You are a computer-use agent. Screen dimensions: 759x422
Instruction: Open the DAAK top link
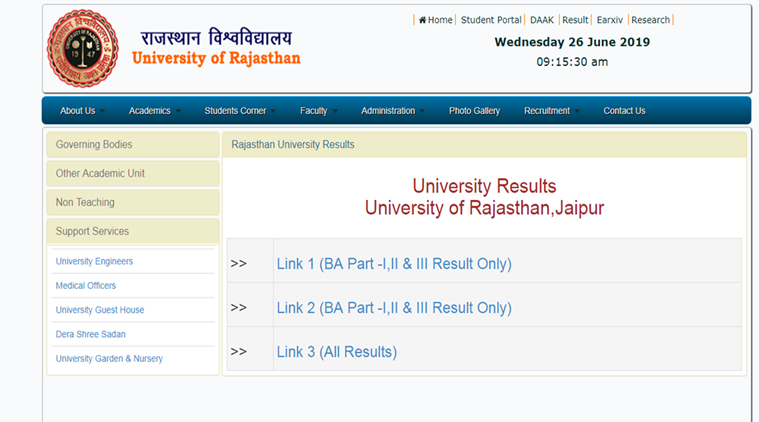coord(542,20)
